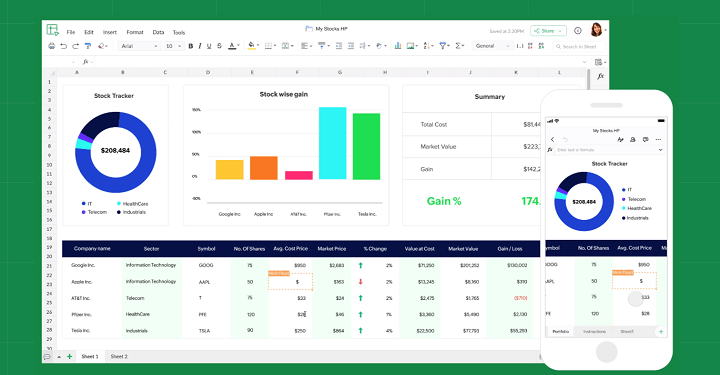The image size is (720, 375).
Task: Open the Arial font family dropdown
Action: pos(139,46)
